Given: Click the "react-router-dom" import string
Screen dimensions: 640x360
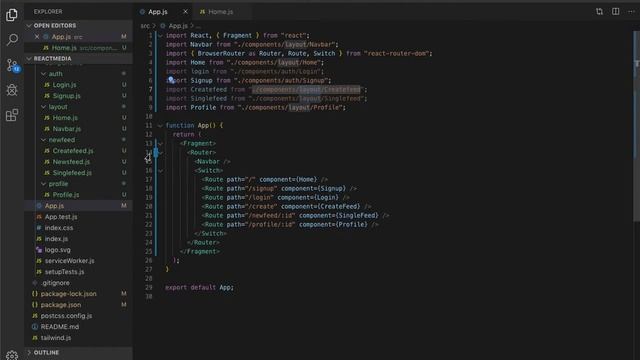Looking at the screenshot, I should (397, 53).
